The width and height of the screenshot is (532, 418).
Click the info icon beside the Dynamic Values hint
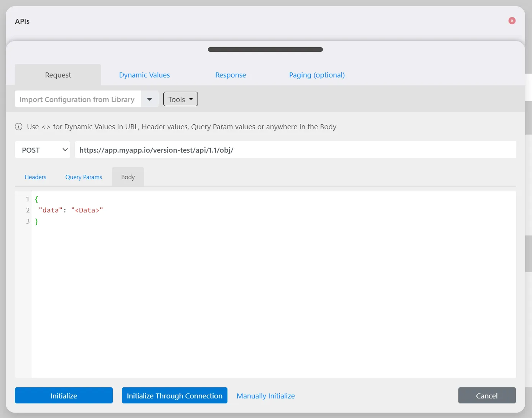(x=18, y=127)
